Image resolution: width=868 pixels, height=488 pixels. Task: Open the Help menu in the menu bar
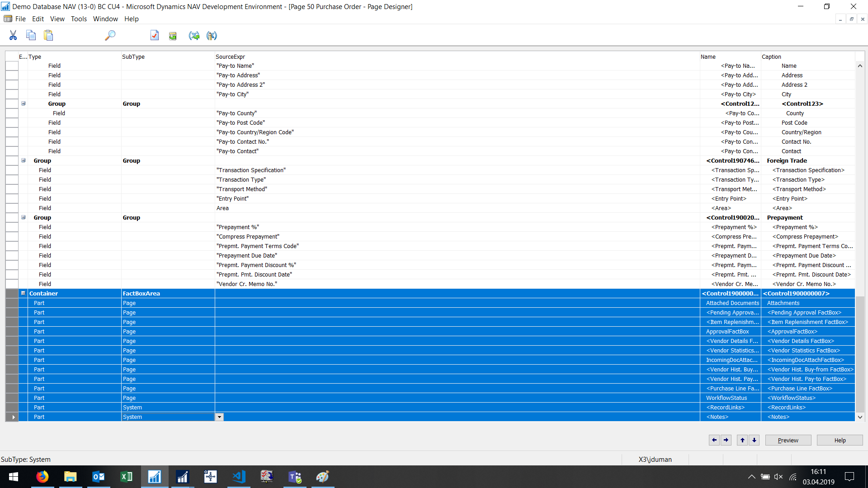point(132,19)
